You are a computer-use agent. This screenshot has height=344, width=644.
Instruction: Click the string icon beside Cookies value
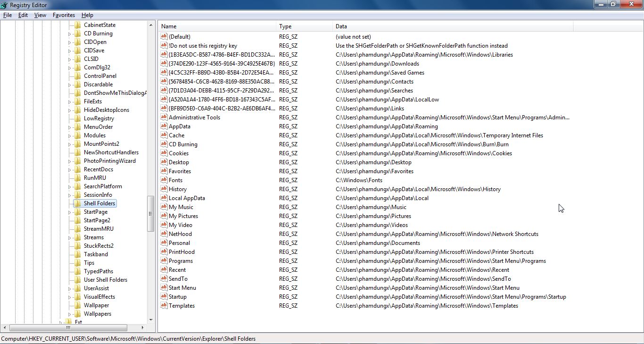pyautogui.click(x=164, y=153)
